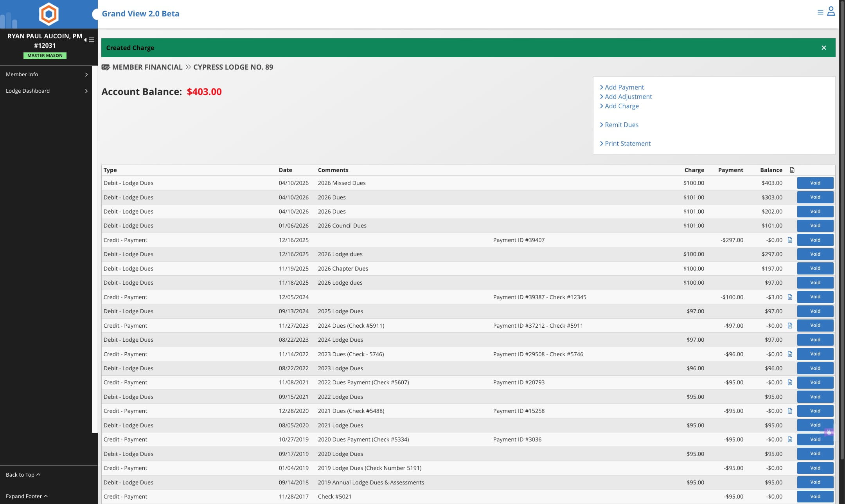This screenshot has height=504, width=845.
Task: Void the 2026 Council Dues charge
Action: (815, 226)
